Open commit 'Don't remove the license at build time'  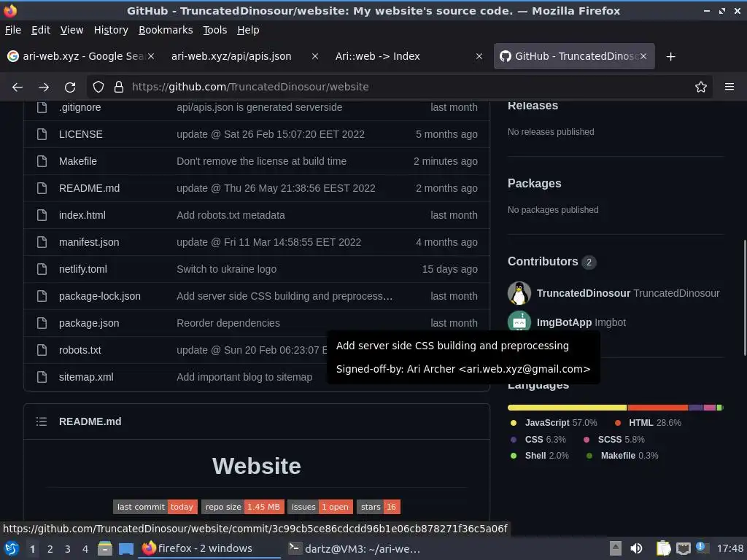(x=262, y=161)
